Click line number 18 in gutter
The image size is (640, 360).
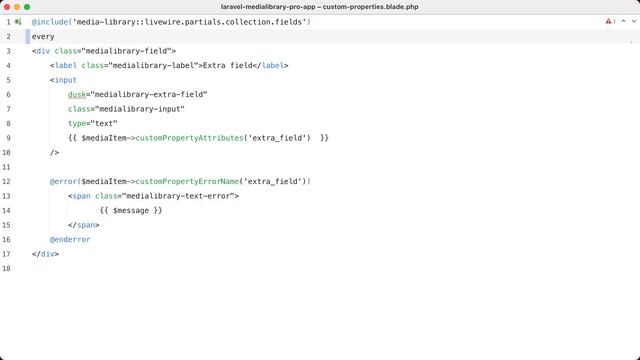click(x=6, y=268)
